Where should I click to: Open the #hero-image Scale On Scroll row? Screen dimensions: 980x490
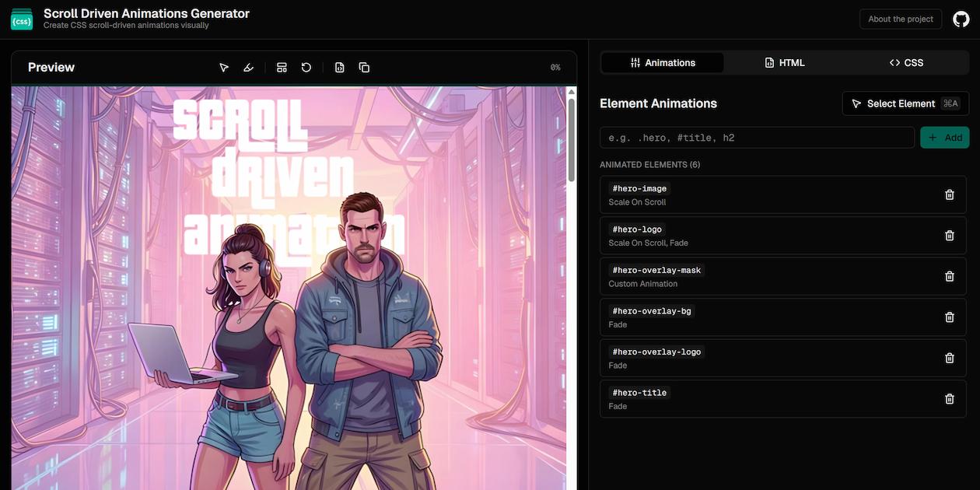[782, 194]
